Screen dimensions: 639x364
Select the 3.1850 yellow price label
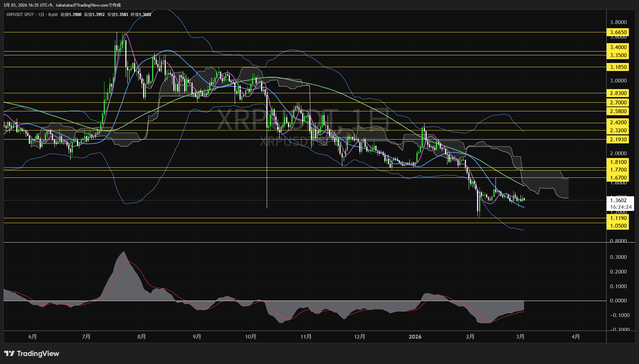tap(618, 67)
